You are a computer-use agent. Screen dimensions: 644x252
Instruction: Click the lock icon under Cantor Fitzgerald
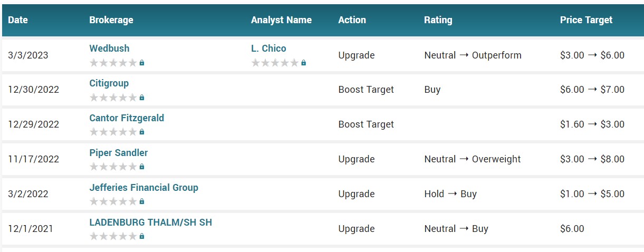142,132
